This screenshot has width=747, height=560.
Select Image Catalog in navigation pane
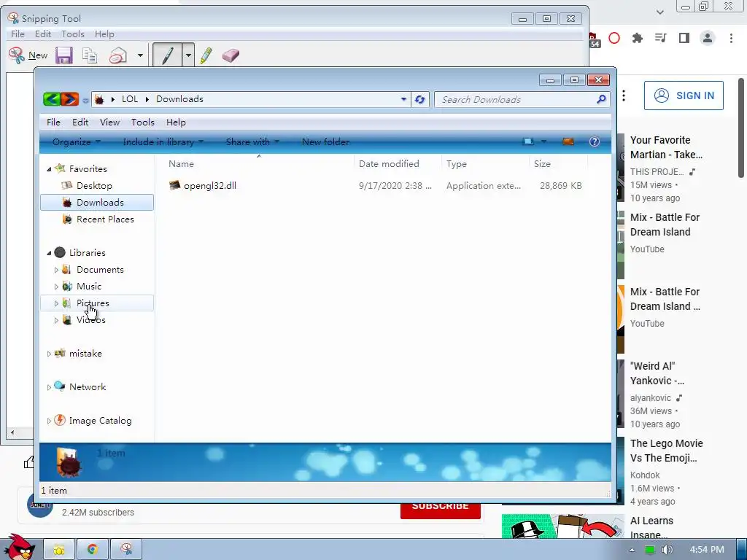(x=100, y=421)
